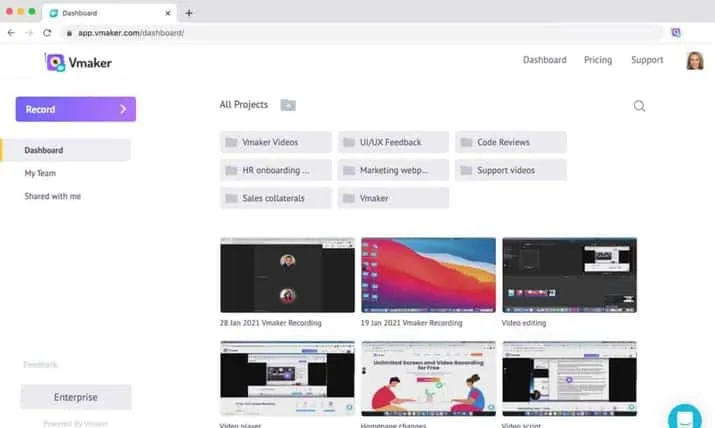Click the browser forward arrow

(30, 33)
